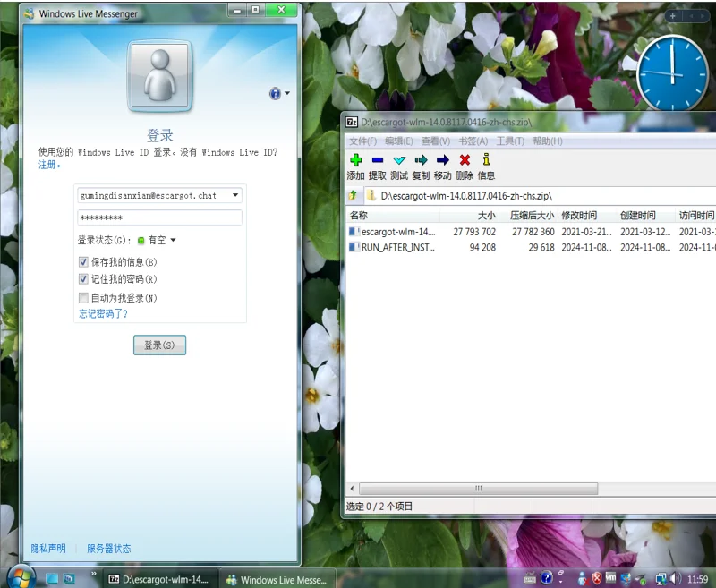Viewport: 716px width, 588px height.
Task: Toggle 保存我的信息 checkbox
Action: [x=83, y=262]
